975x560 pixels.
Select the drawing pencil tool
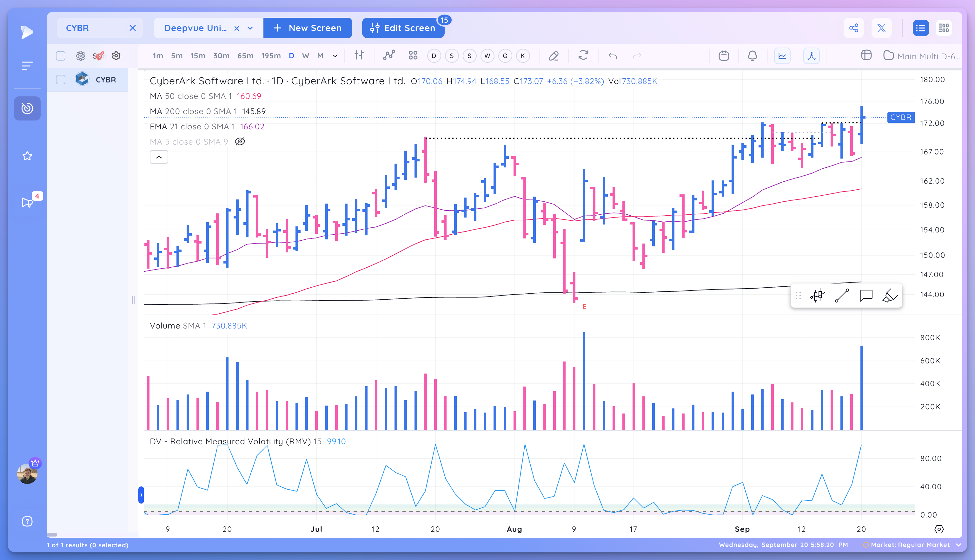point(554,56)
